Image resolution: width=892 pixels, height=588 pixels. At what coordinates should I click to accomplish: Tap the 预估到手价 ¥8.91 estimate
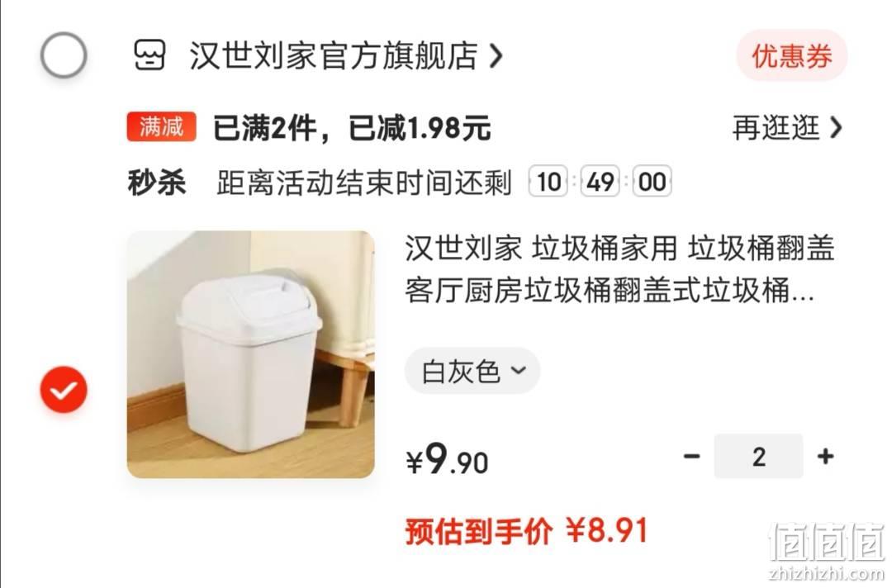tap(526, 531)
